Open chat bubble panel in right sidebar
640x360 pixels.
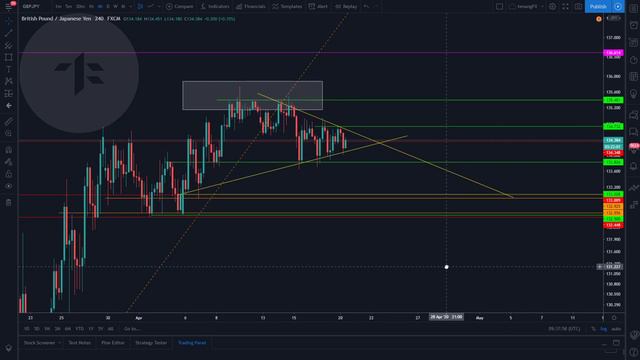pyautogui.click(x=633, y=131)
